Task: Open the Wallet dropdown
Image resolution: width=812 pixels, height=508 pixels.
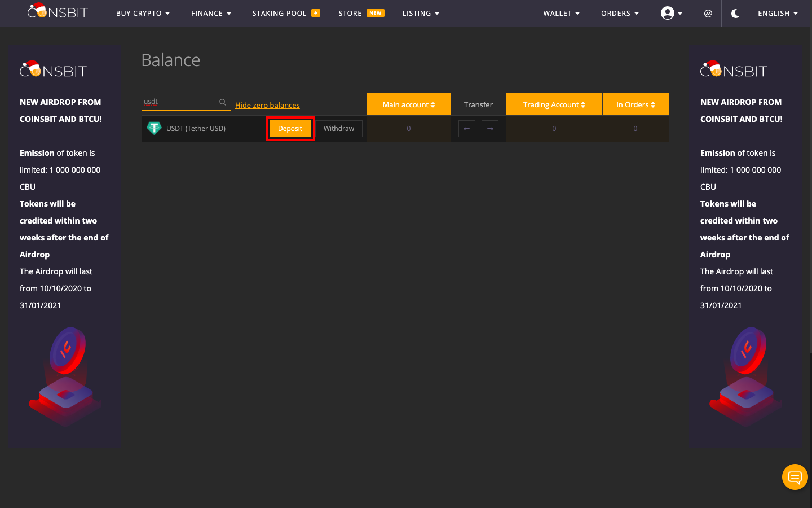Action: click(561, 14)
